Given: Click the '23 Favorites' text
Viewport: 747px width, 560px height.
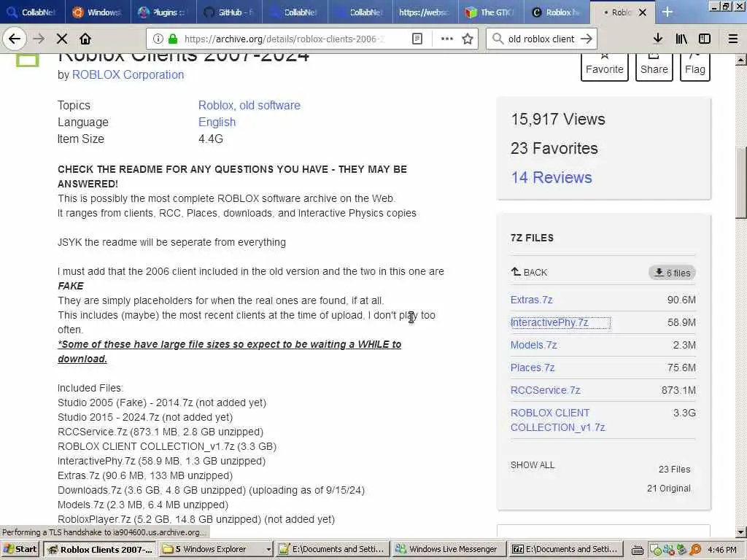Looking at the screenshot, I should (554, 148).
